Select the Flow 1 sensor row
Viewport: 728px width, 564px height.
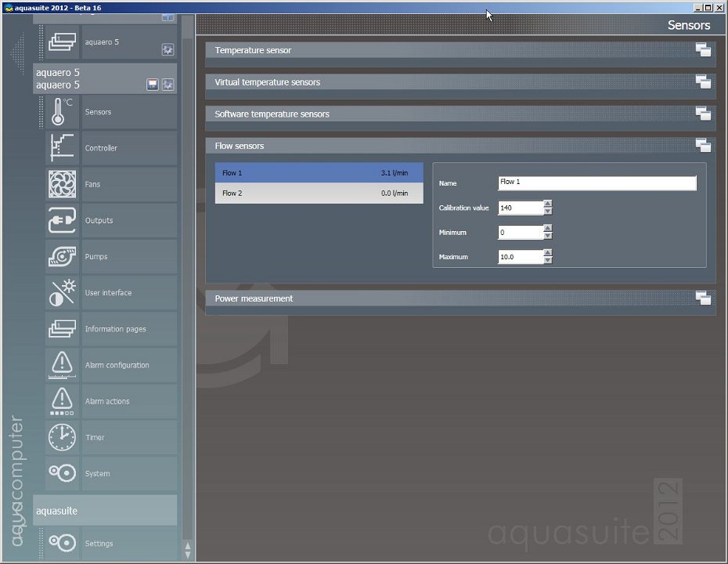[319, 173]
